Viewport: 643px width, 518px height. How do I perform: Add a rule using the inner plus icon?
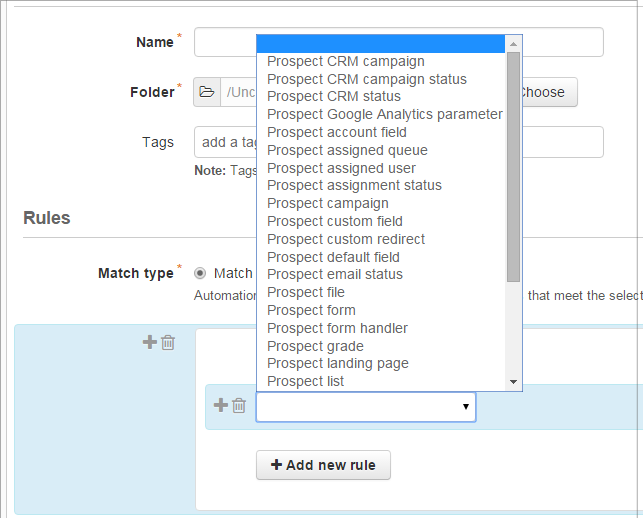pos(221,405)
